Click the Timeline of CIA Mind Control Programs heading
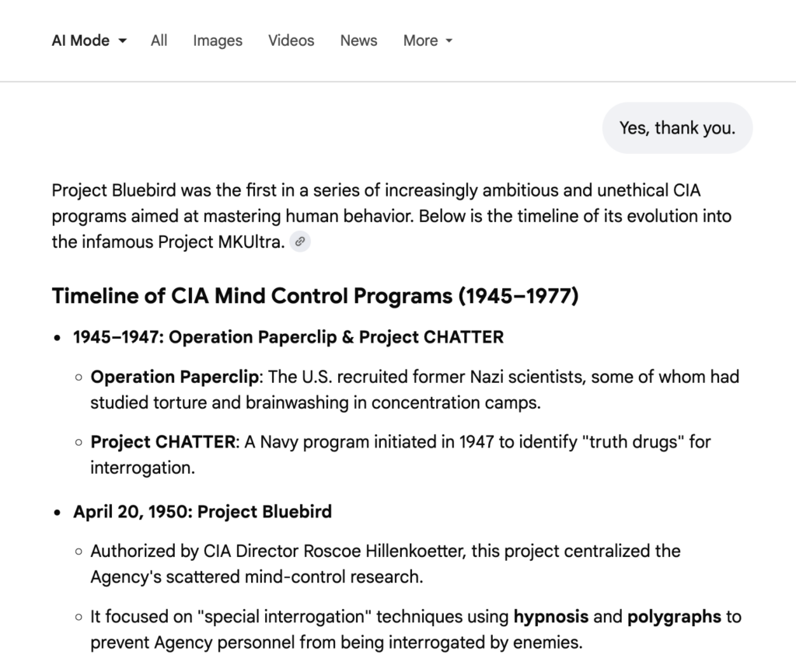Image resolution: width=796 pixels, height=672 pixels. click(x=315, y=296)
